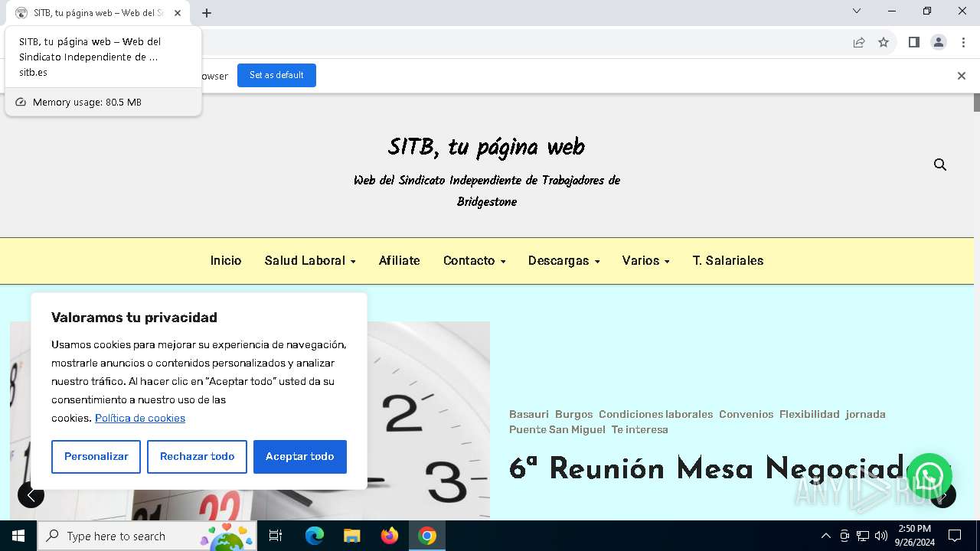Show hidden system tray icons
This screenshot has height=551, width=980.
[825, 536]
